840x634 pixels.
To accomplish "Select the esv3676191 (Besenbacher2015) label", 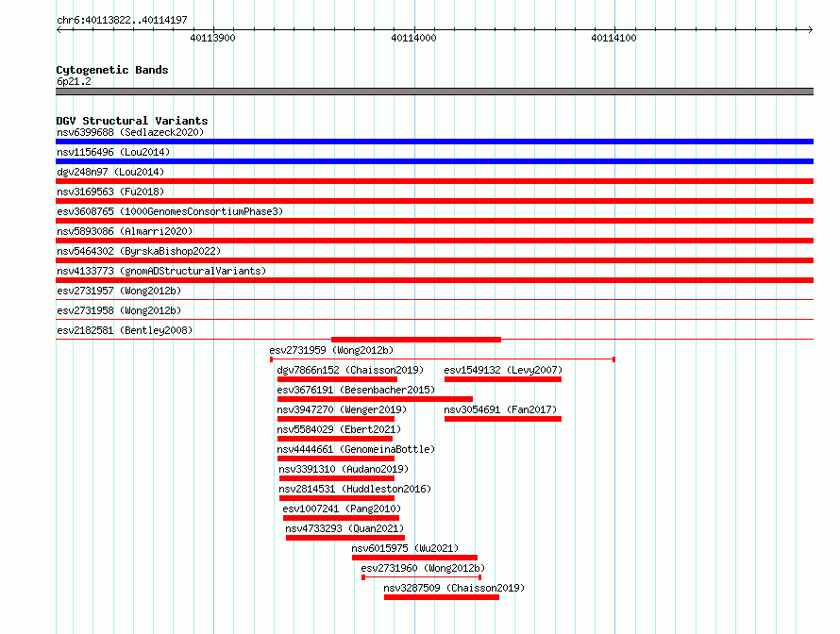I will [x=356, y=390].
